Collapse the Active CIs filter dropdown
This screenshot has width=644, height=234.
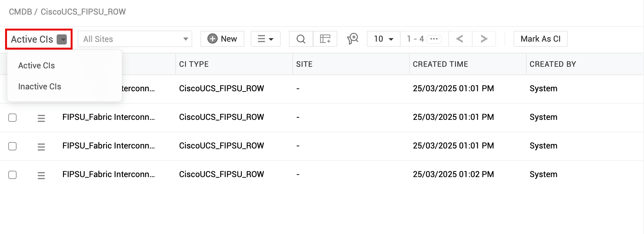[62, 39]
